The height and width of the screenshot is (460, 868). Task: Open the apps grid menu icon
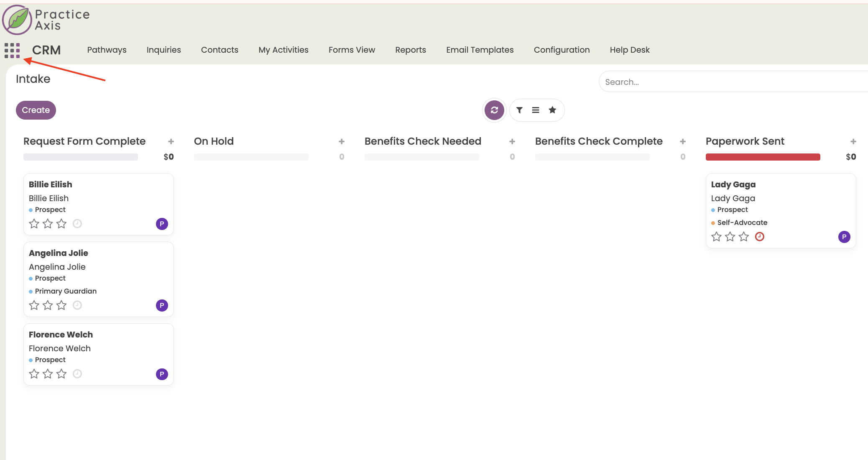pos(12,50)
